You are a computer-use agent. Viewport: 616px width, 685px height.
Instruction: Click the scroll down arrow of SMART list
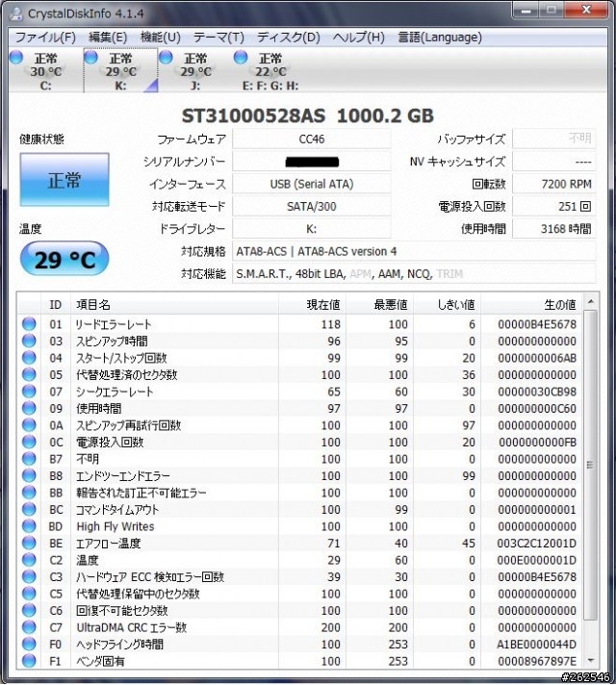590,661
